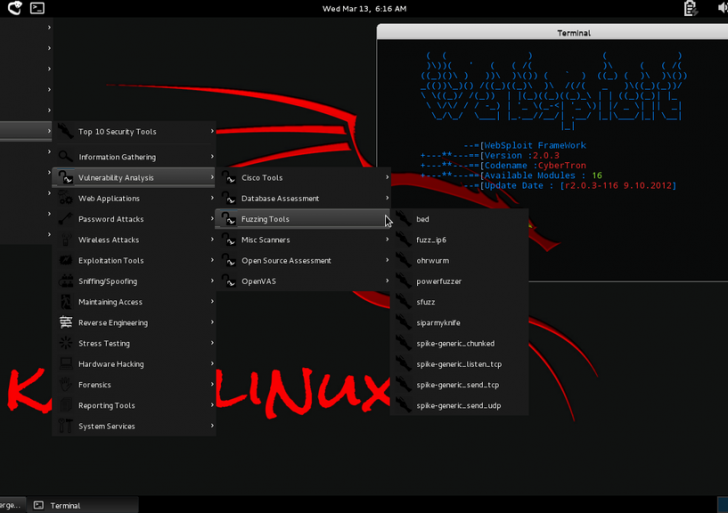The width and height of the screenshot is (728, 513).
Task: Click the Kali dragon icon in top panel
Action: point(13,8)
